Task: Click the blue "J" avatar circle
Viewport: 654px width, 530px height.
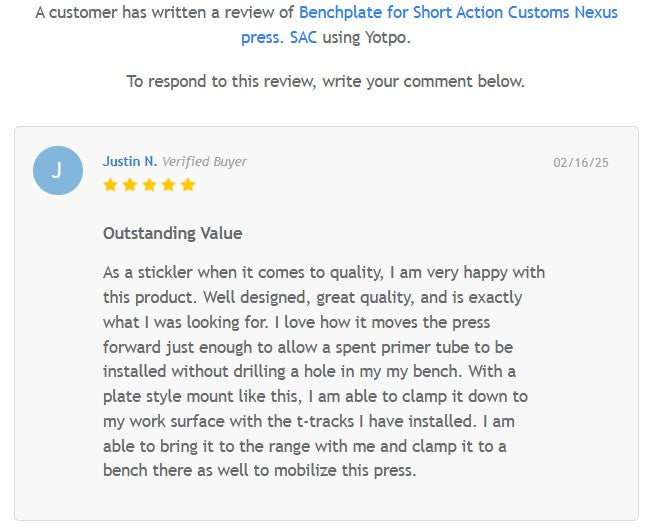Action: click(x=58, y=170)
